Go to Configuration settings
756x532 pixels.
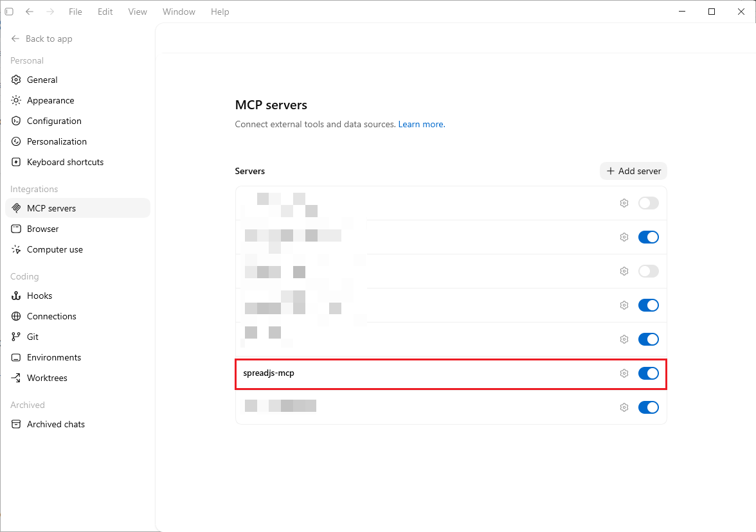pos(78,121)
